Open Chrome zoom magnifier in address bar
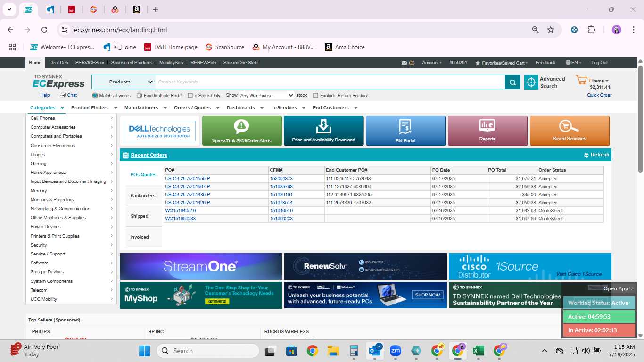Viewport: 644px width, 362px height. [x=535, y=30]
